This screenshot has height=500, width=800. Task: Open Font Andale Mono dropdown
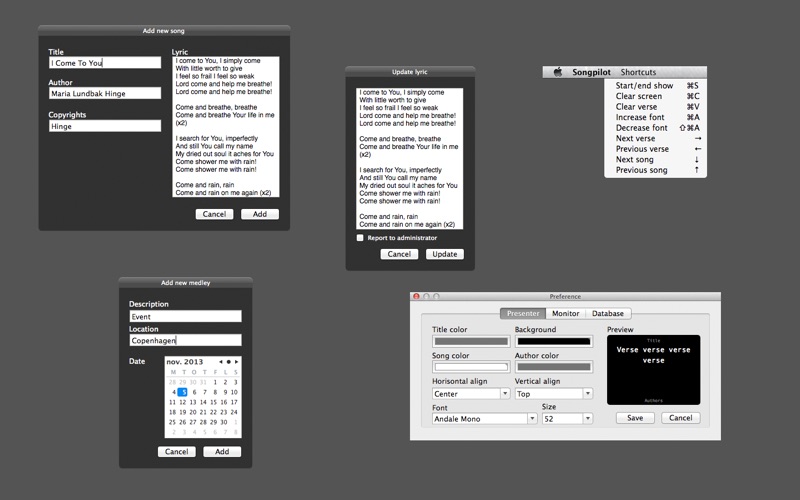coord(485,419)
